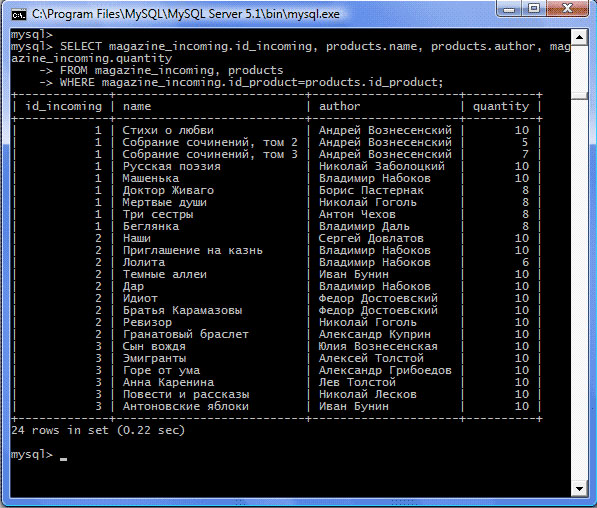597x508 pixels.
Task: Click the WHERE clause line
Action: pos(251,82)
